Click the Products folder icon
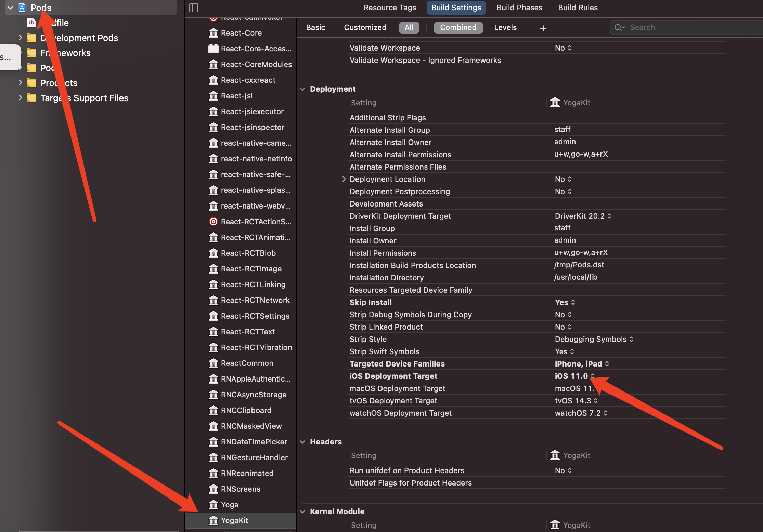 coord(31,83)
